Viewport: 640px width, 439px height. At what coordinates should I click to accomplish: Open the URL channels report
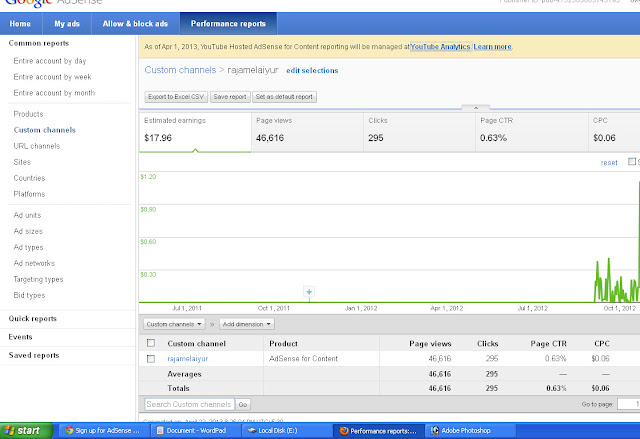[37, 146]
